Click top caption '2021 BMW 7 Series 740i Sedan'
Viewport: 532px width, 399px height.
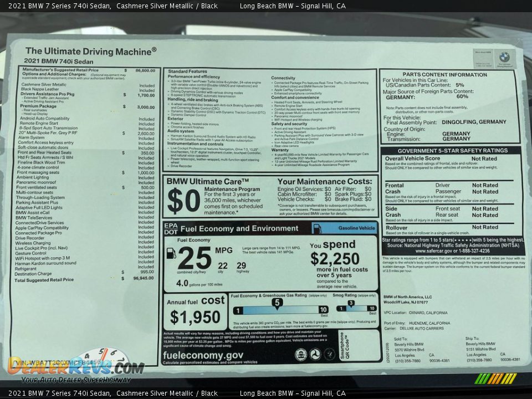[59, 6]
